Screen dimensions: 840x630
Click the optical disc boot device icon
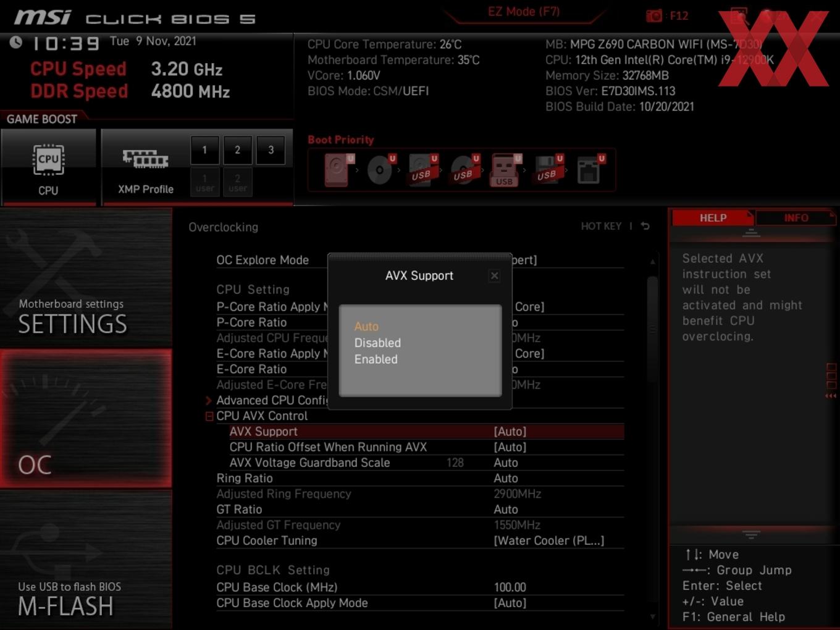tap(380, 170)
